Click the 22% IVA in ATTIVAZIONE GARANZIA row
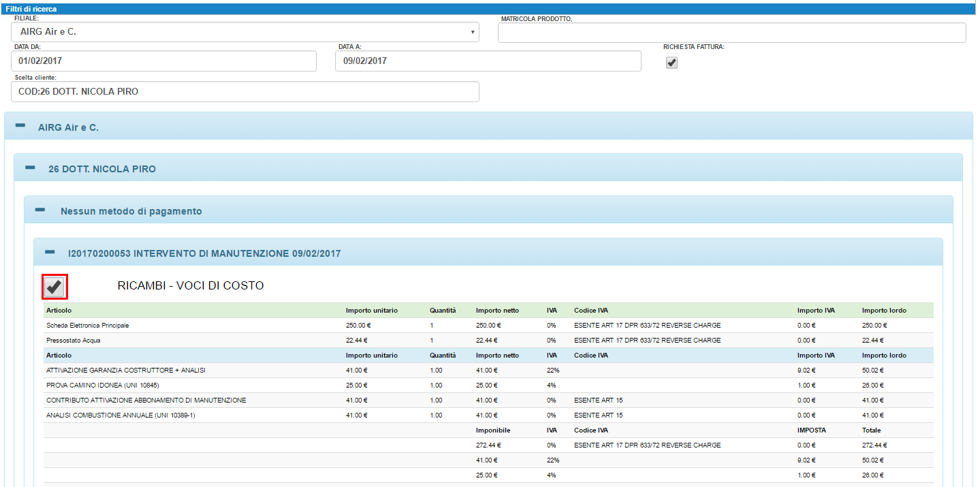 [x=553, y=371]
